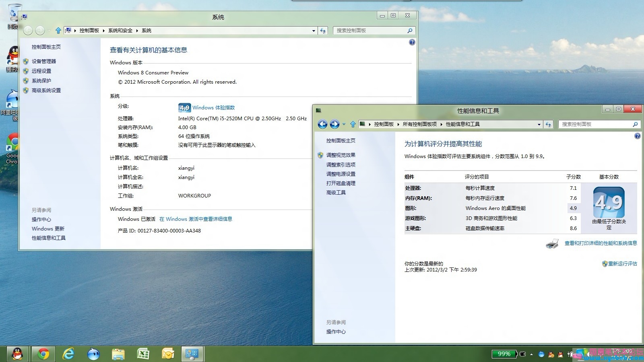Viewport: 644px width, 362px height.
Task: Open Google Chrome desktop shortcut
Action: pyautogui.click(x=12, y=149)
